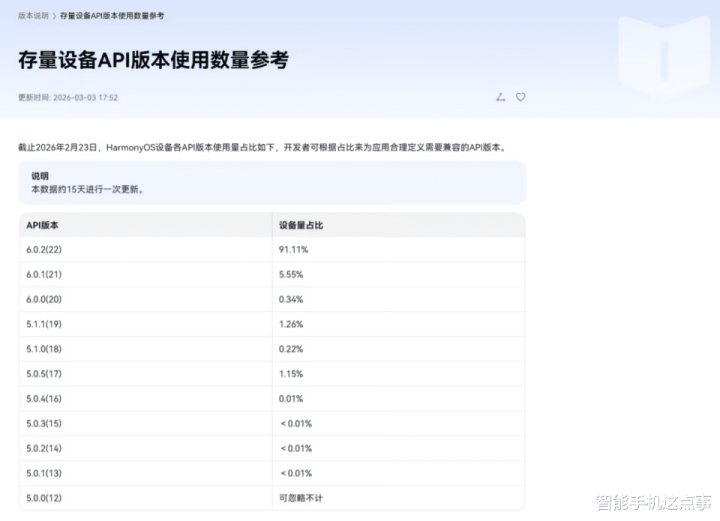Click the 说明 note heading
This screenshot has height=521, width=720.
point(40,176)
